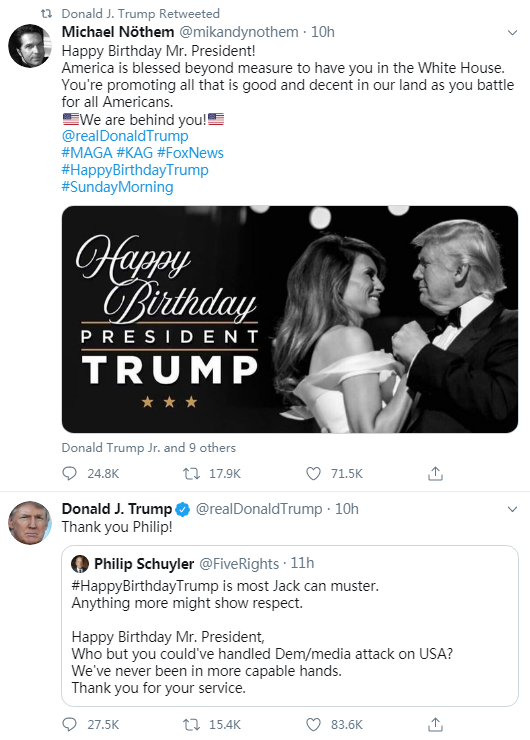530x740 pixels.
Task: Open options chevron on Donald J. Trump tweet
Action: 512,509
